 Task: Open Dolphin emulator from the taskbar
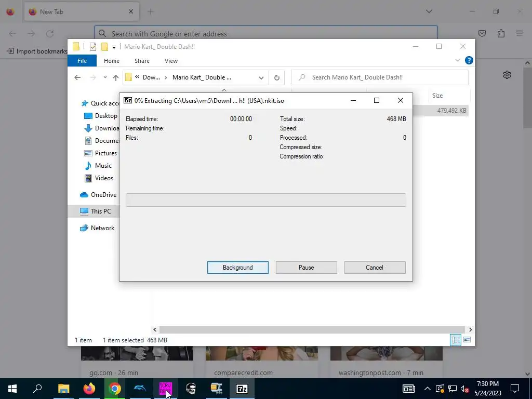click(x=140, y=389)
